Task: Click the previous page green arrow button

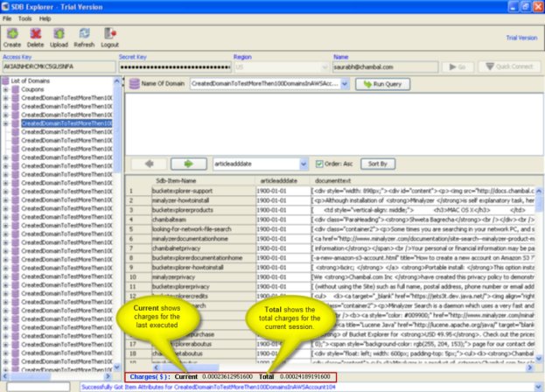Action: pos(149,164)
